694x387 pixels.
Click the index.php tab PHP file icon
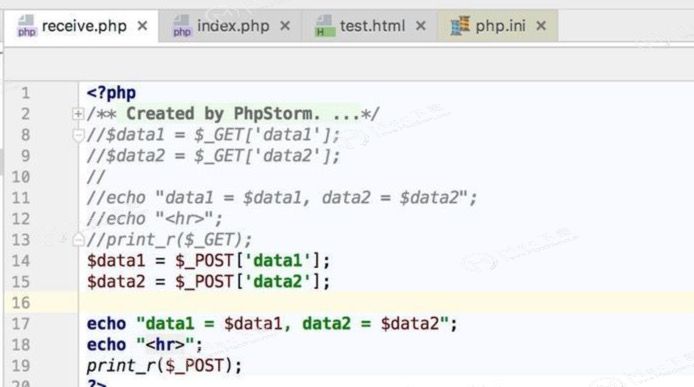(x=181, y=26)
